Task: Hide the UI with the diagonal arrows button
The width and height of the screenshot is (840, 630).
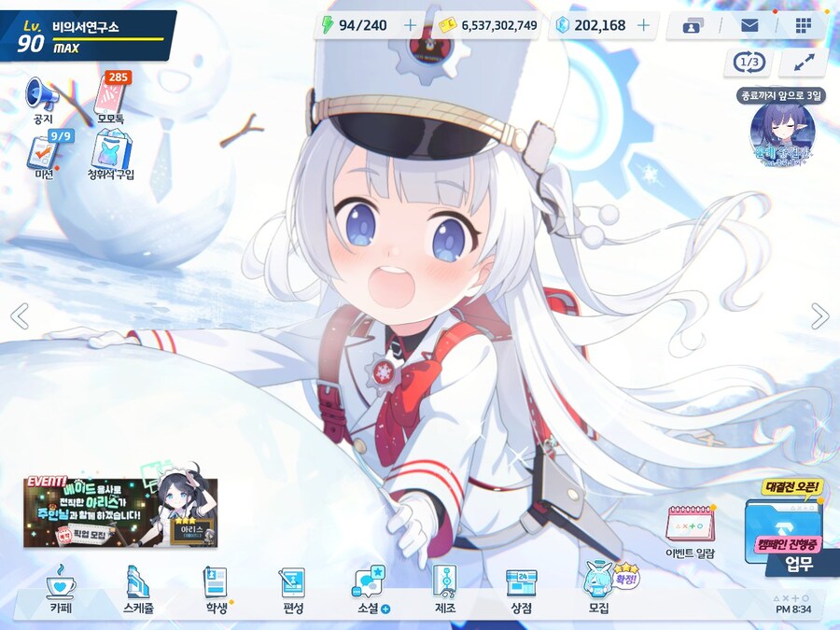Action: (804, 63)
